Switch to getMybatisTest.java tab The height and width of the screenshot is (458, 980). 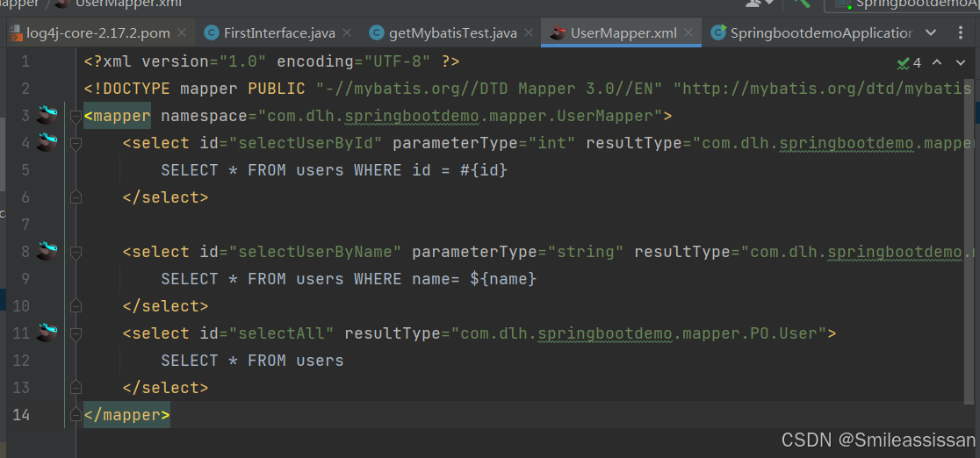pos(452,32)
